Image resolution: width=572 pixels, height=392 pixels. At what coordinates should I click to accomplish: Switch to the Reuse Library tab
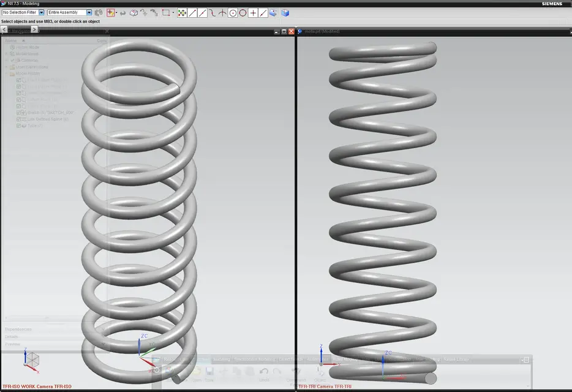(x=456, y=360)
